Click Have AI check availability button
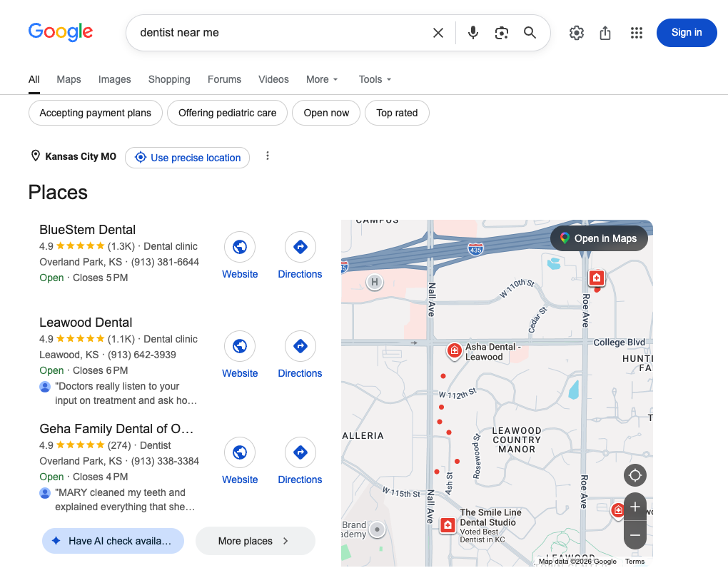The width and height of the screenshot is (728, 578). pyautogui.click(x=113, y=541)
